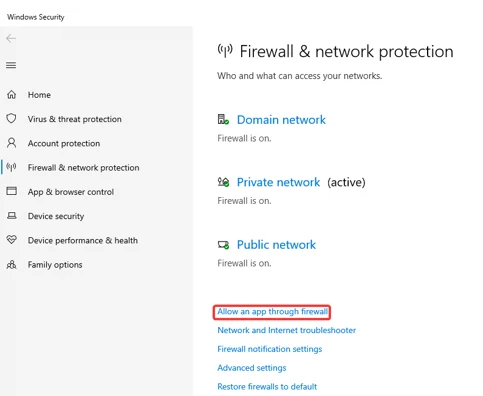This screenshot has height=396, width=483.
Task: Click the Device performance heart icon
Action: 12,240
